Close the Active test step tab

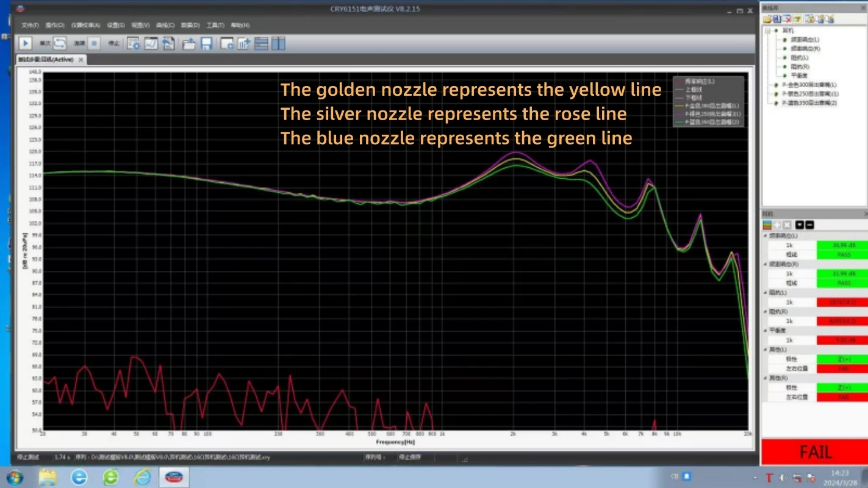click(x=80, y=60)
